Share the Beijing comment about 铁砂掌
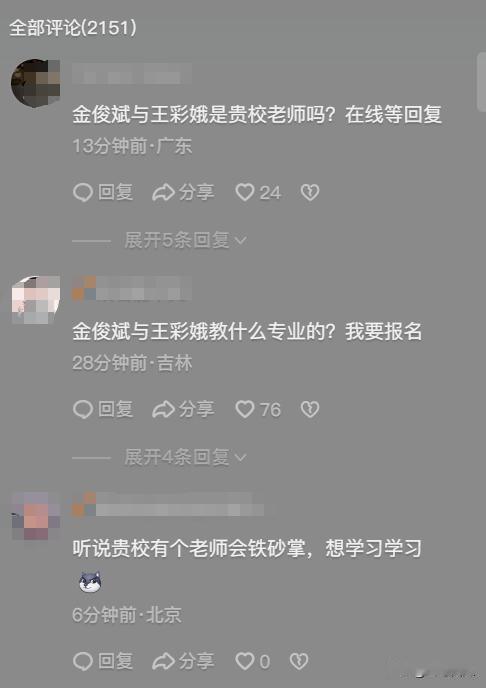Image resolution: width=486 pixels, height=688 pixels. point(183,661)
